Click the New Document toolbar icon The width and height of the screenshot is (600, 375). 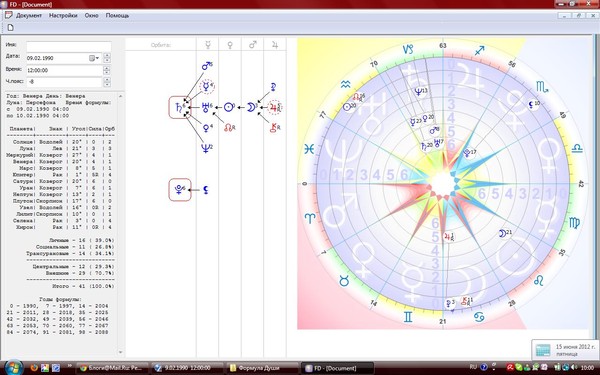click(11, 28)
